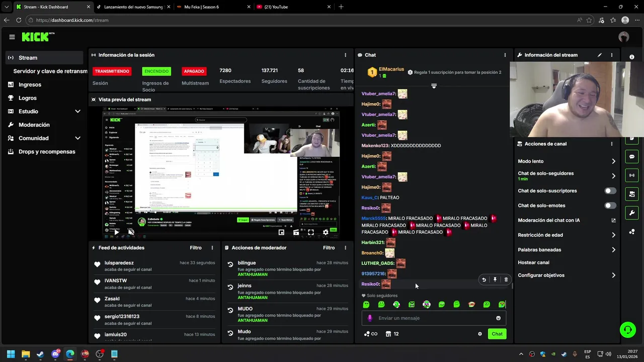Viewport: 644px width, 362px height.
Task: Open the profile avatar menu at the top right
Action: tap(624, 37)
